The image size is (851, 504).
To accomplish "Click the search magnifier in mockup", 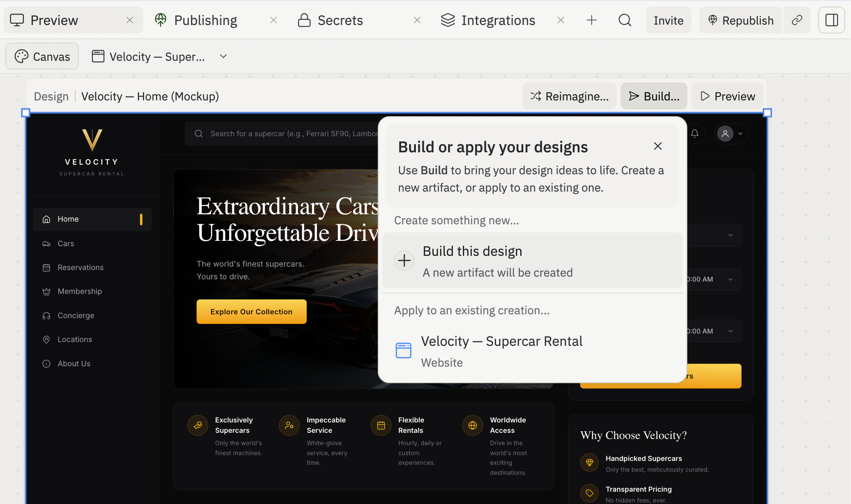I will point(199,134).
